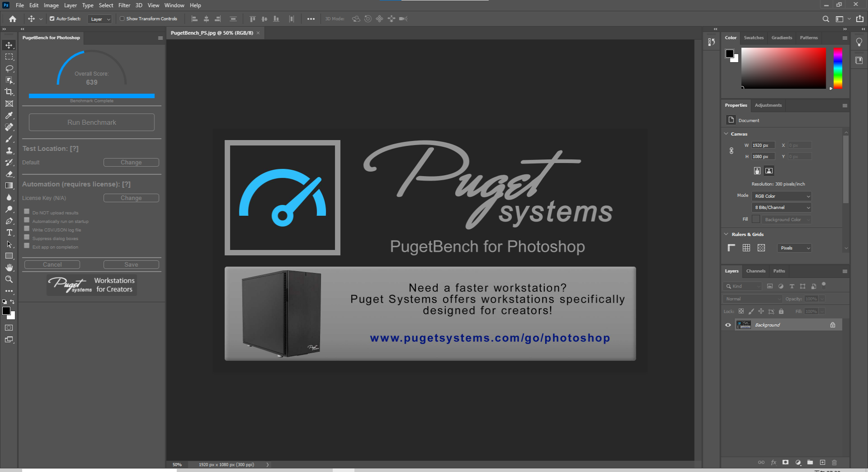
Task: Open the Window menu
Action: (174, 5)
